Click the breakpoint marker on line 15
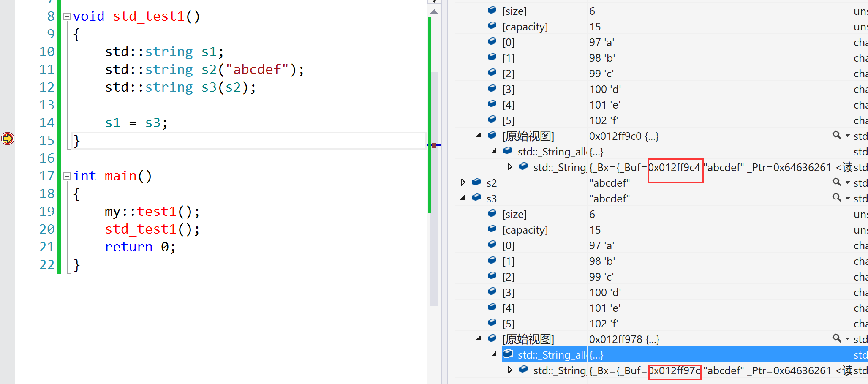868x384 pixels. pos(8,138)
